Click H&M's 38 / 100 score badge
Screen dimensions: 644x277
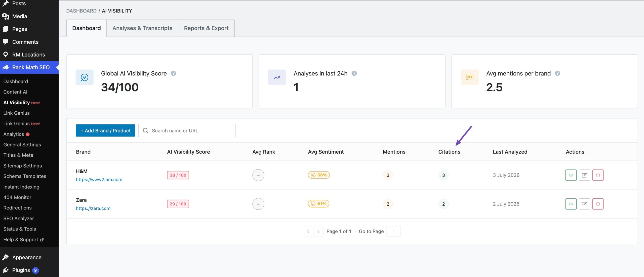click(178, 175)
